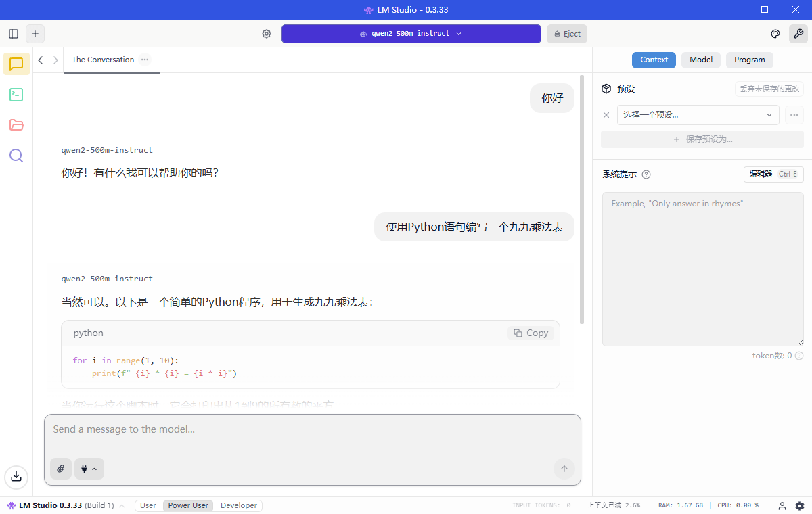The height and width of the screenshot is (514, 812).
Task: Open the model Discover search view
Action: (x=16, y=156)
